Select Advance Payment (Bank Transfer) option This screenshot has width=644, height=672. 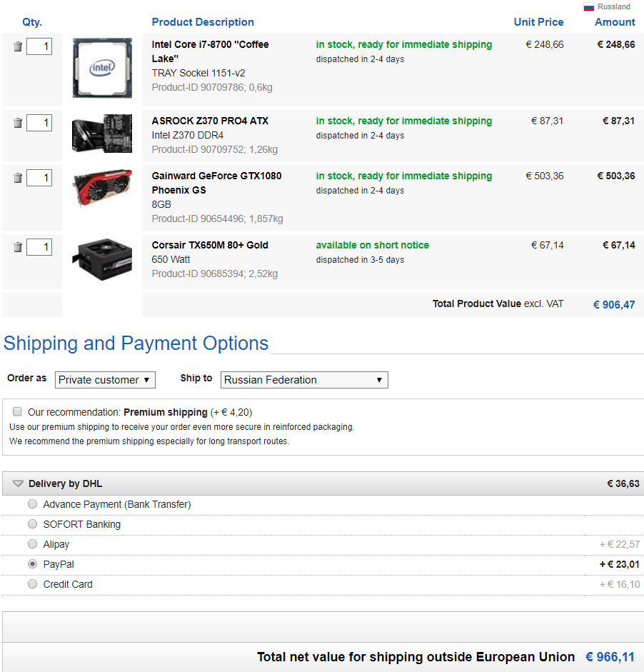point(32,504)
